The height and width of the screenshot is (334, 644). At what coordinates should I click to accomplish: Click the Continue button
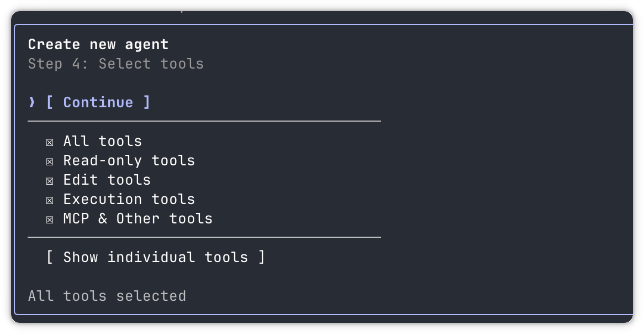[98, 102]
